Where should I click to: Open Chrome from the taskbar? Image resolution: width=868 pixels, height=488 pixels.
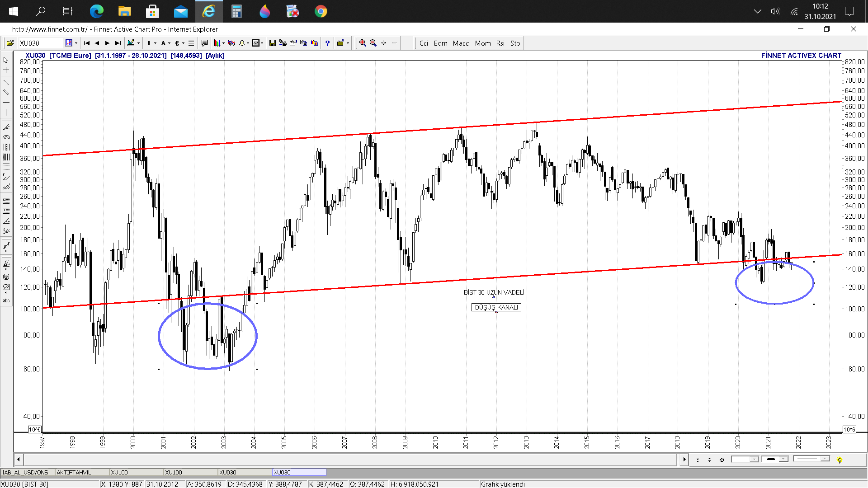[x=321, y=11]
